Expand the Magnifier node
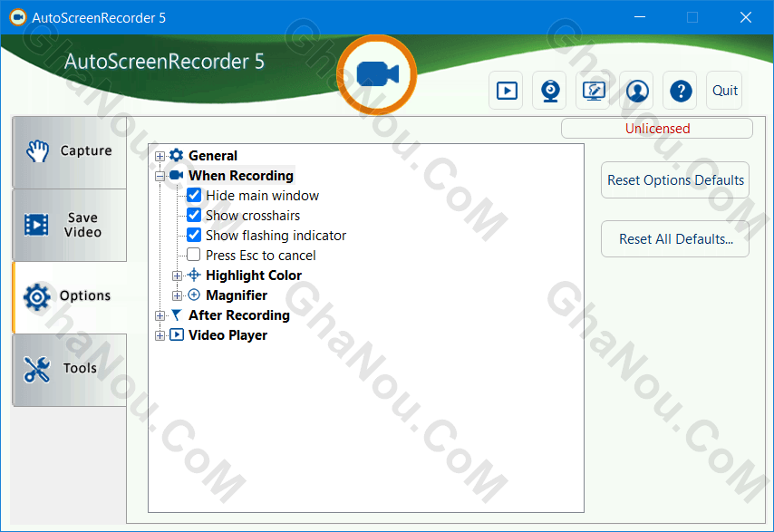The height and width of the screenshot is (532, 774). (178, 295)
